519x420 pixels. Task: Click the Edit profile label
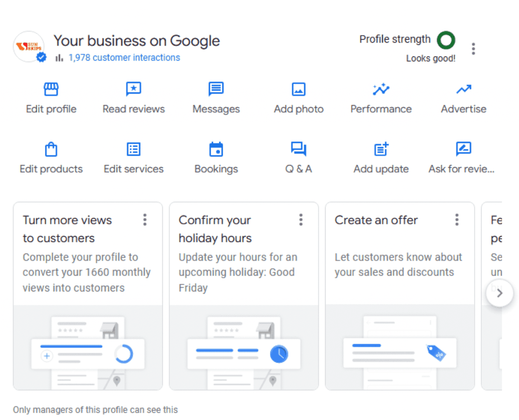click(x=51, y=109)
